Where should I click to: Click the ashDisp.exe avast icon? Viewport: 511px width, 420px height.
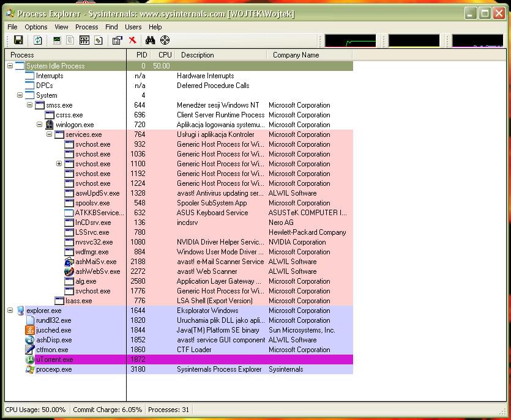[30, 340]
